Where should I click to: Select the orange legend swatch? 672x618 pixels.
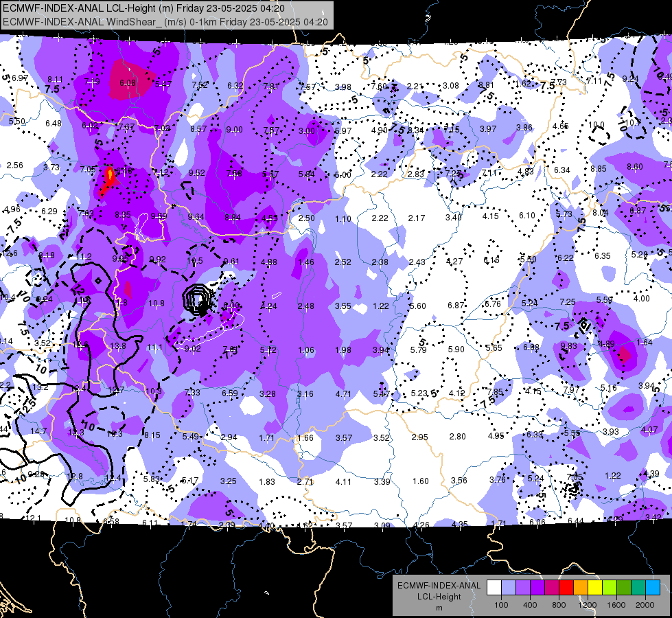coord(581,588)
